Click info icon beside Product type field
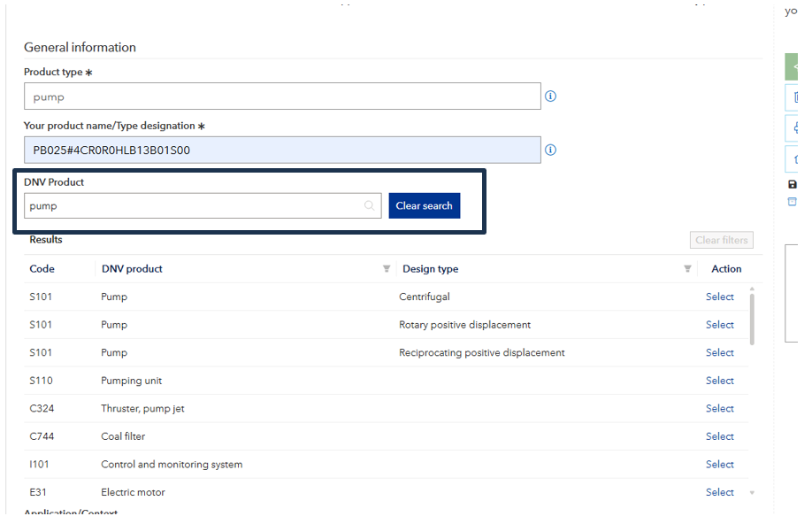Viewport: 812px width, 524px height. click(x=550, y=96)
